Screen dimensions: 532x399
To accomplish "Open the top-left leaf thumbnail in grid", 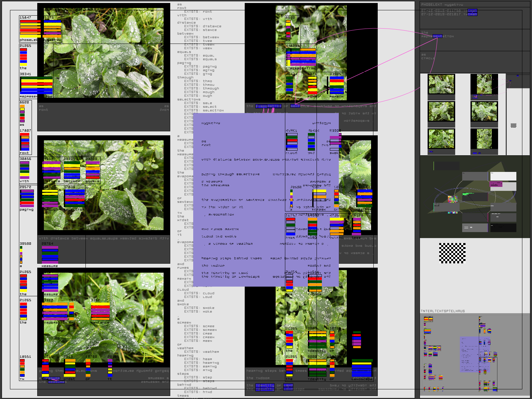I will [x=441, y=84].
